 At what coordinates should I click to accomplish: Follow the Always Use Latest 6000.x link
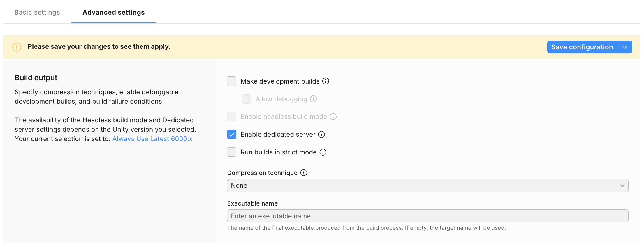[152, 139]
